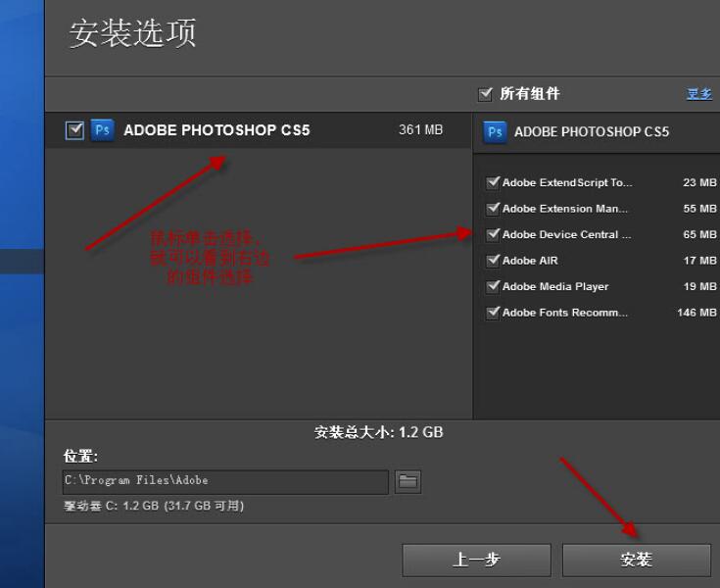The image size is (720, 588).
Task: Uncheck Adobe Media Player component
Action: pos(493,286)
